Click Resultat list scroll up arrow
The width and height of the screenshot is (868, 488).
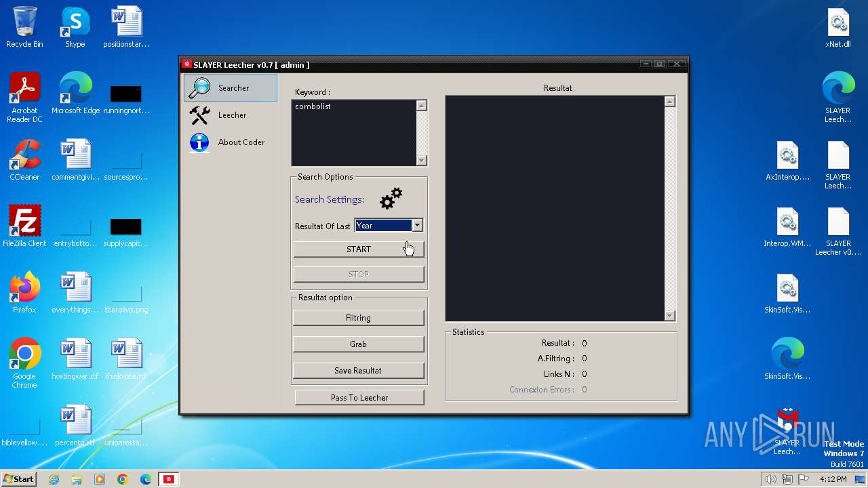click(670, 102)
